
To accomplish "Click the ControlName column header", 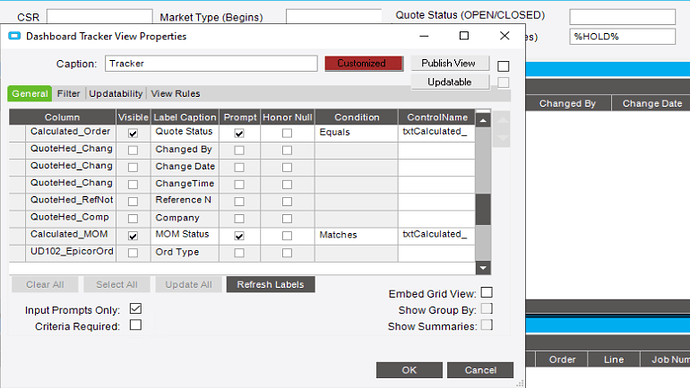I will (x=437, y=117).
